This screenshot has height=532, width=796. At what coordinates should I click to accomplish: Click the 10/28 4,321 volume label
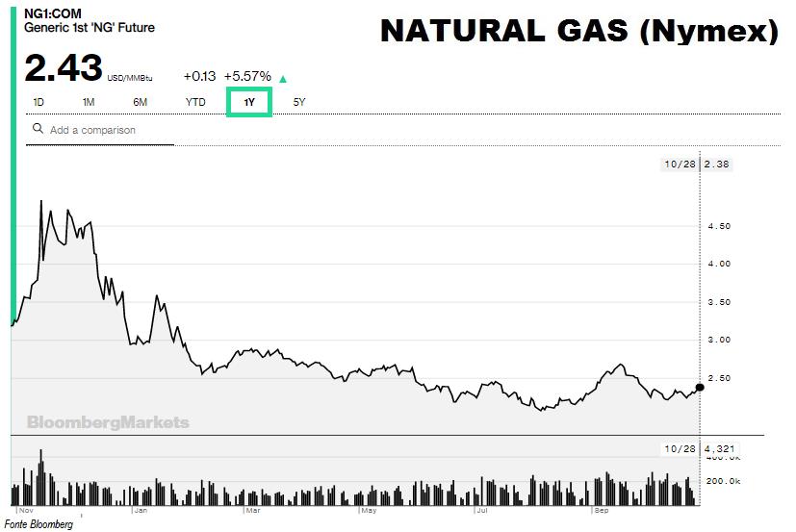tap(700, 448)
